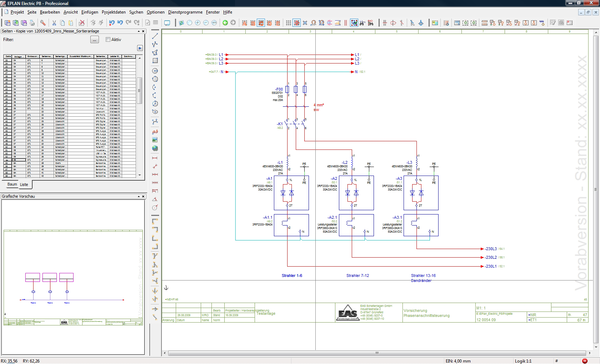Click the 100% zoom icon
Screen dimensions: 600x364
coord(214,23)
